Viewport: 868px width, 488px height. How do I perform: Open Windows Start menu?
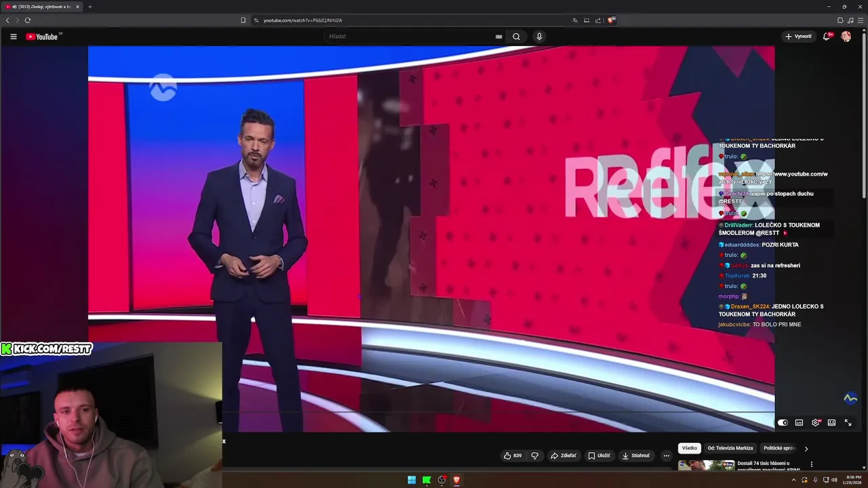(412, 480)
